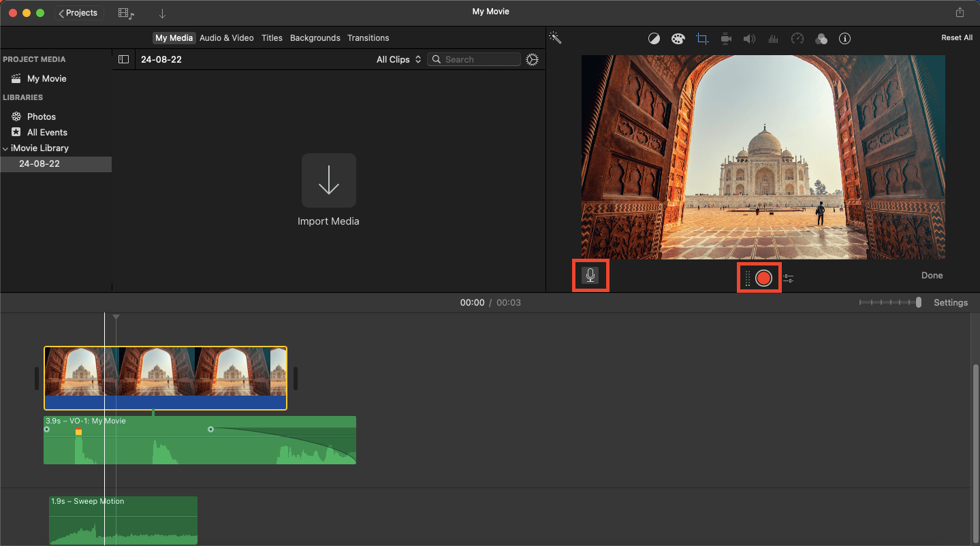
Task: Open browser settings gear icon
Action: pyautogui.click(x=533, y=60)
